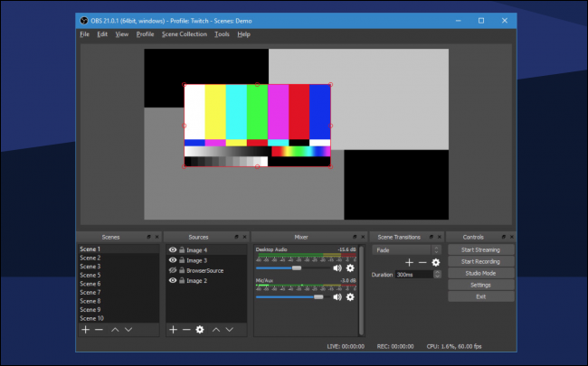Hide the Image 4 source
The width and height of the screenshot is (588, 366).
[173, 249]
